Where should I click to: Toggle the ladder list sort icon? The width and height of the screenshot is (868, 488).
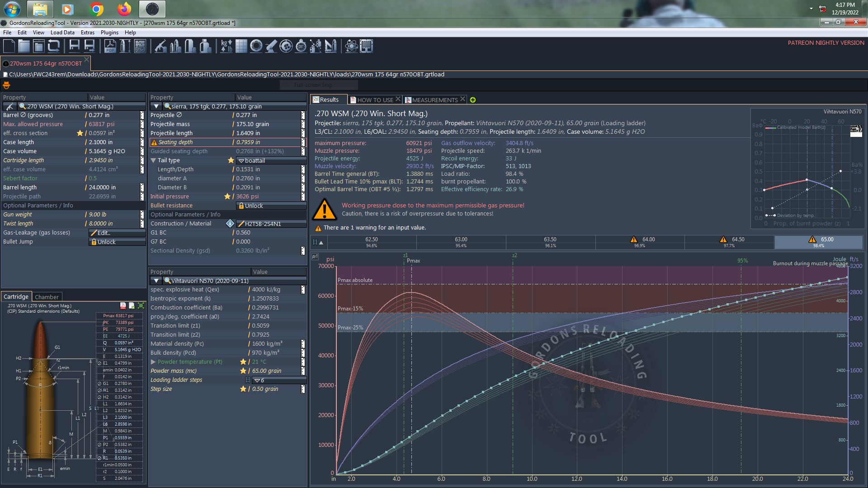point(318,242)
